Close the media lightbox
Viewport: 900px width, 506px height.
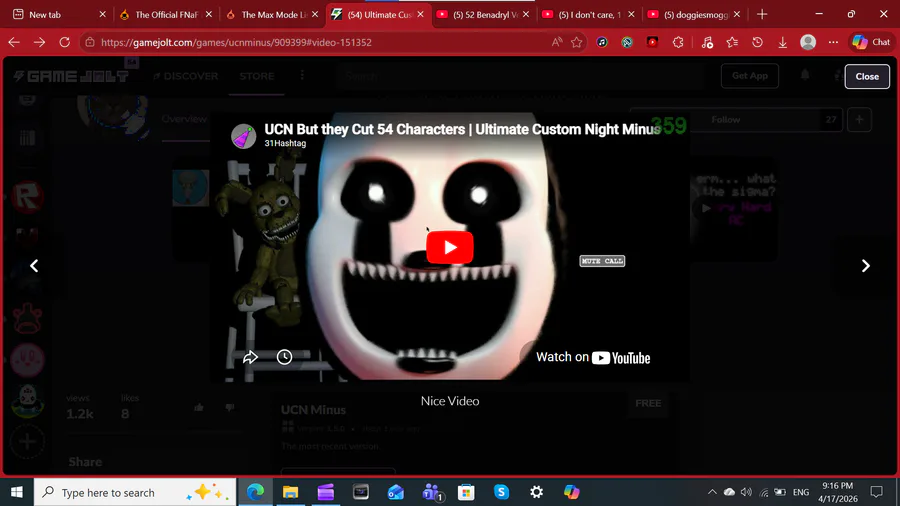click(867, 76)
